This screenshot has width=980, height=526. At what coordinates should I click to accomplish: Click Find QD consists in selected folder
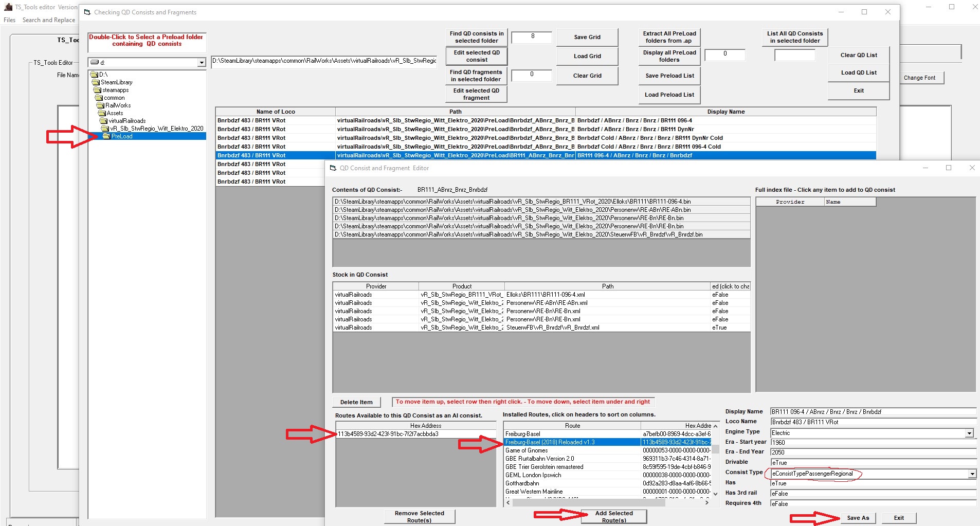[477, 37]
